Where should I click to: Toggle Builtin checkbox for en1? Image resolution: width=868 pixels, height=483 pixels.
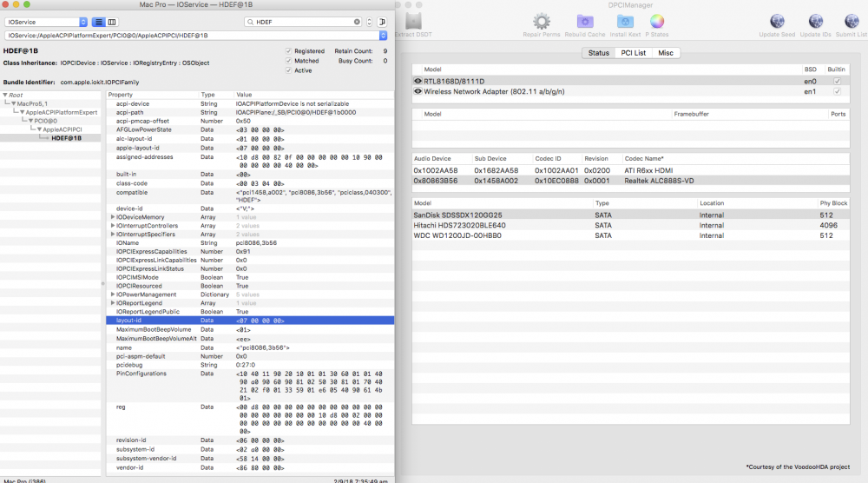[837, 91]
